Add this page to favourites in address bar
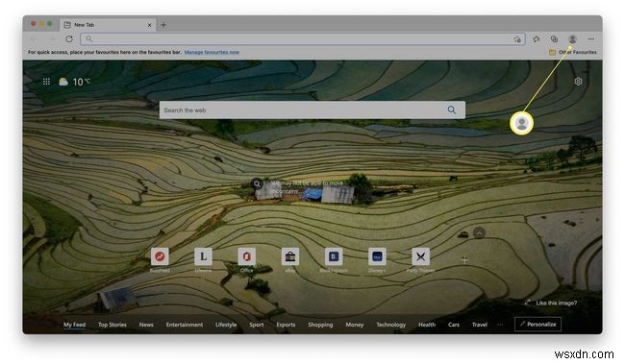This screenshot has height=364, width=625. click(x=517, y=39)
